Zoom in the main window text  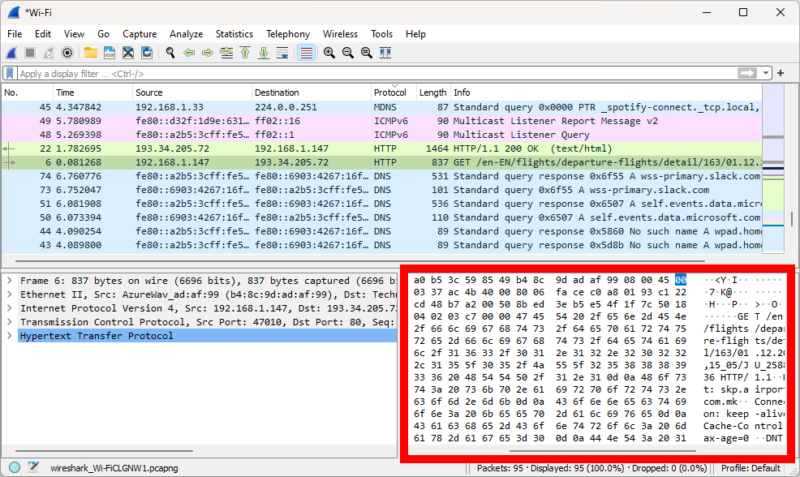(329, 53)
